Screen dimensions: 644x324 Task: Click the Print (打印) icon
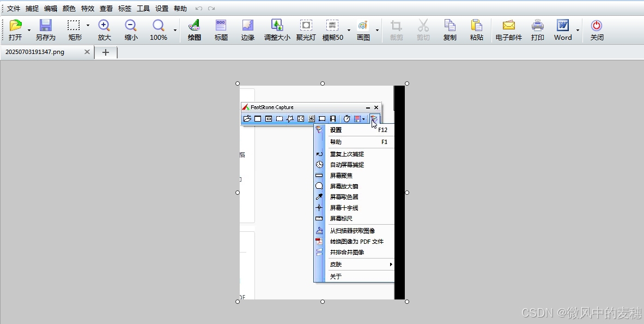[538, 30]
